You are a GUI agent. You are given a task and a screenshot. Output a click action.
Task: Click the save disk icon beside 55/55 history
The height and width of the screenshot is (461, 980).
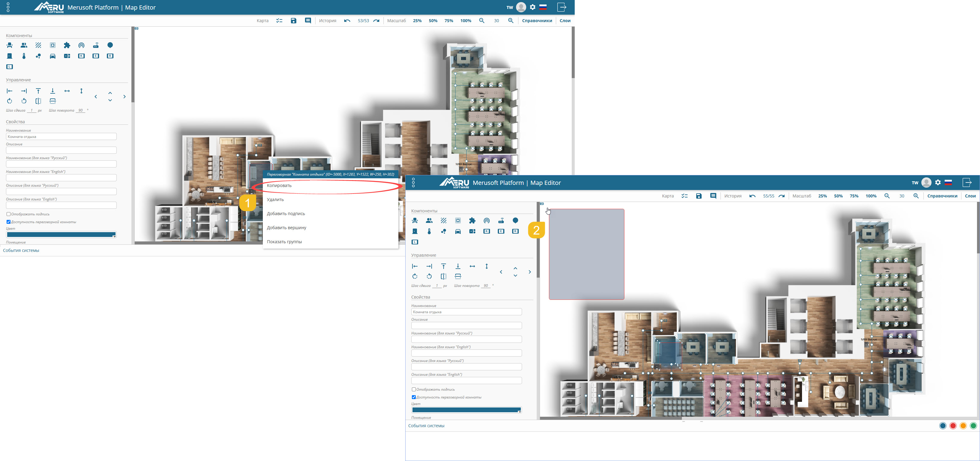[699, 196]
